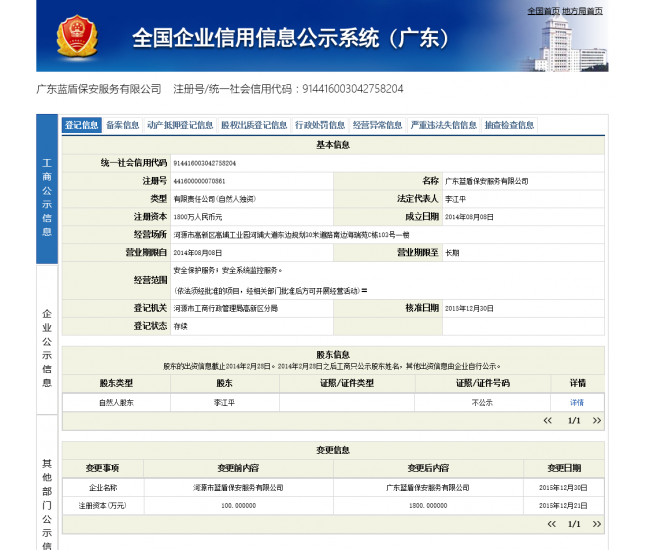Viewport: 650px width, 550px height.
Task: Click credit code value 914416003042758204 in table
Action: pyautogui.click(x=204, y=163)
